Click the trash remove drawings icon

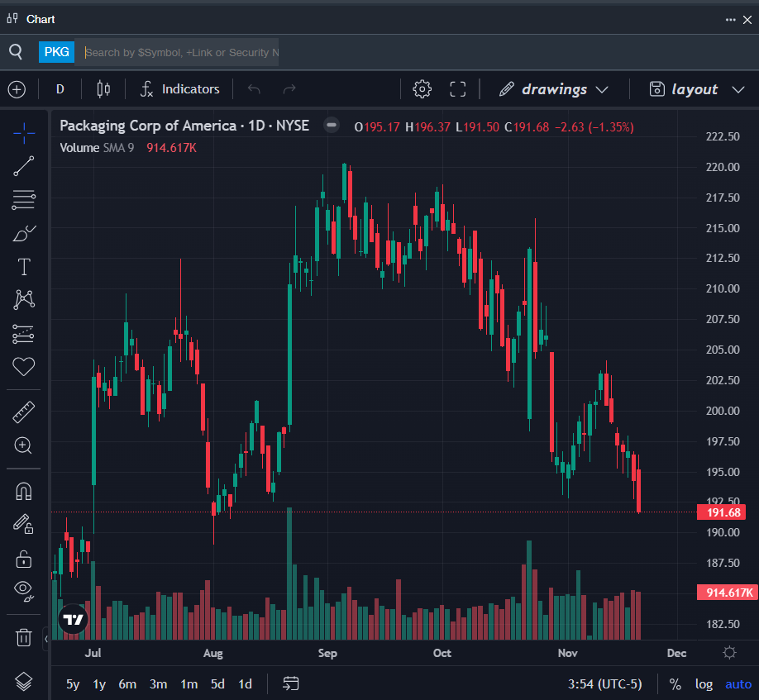click(x=24, y=637)
